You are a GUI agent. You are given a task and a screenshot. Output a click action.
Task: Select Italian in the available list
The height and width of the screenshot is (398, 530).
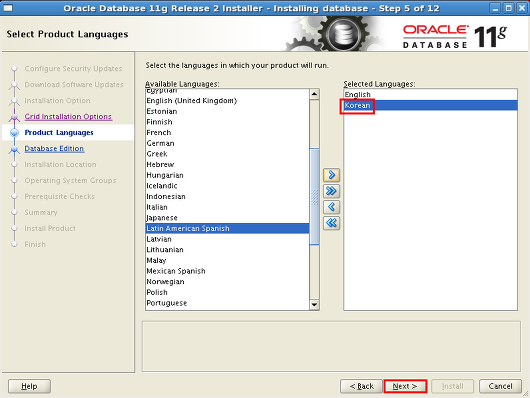click(x=227, y=207)
